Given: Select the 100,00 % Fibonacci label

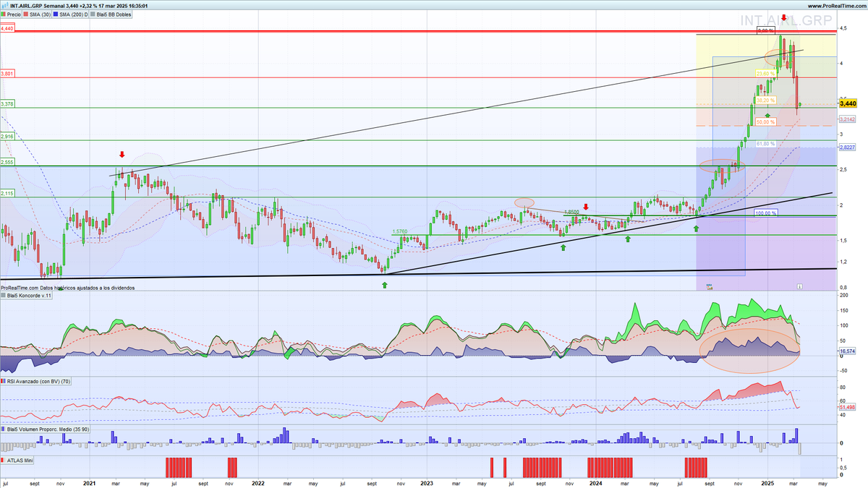Looking at the screenshot, I should click(765, 213).
